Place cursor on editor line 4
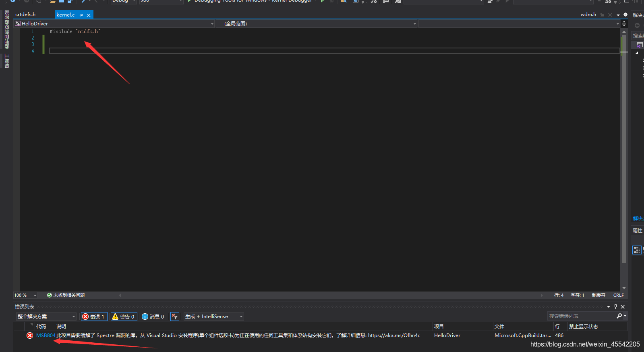This screenshot has width=644, height=352. coord(334,51)
